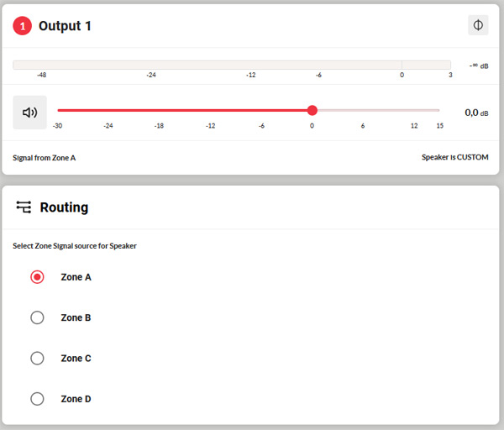This screenshot has width=504, height=430.
Task: Click the Zone B label text
Action: (x=76, y=317)
